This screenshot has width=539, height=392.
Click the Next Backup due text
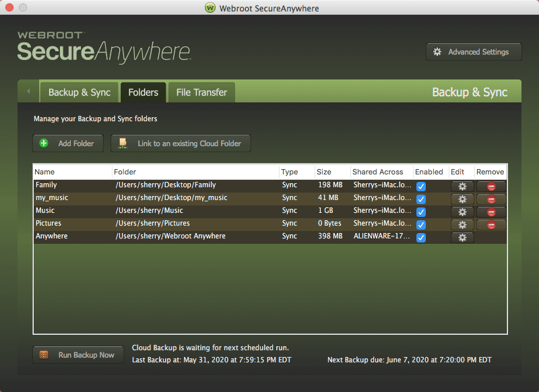click(409, 360)
